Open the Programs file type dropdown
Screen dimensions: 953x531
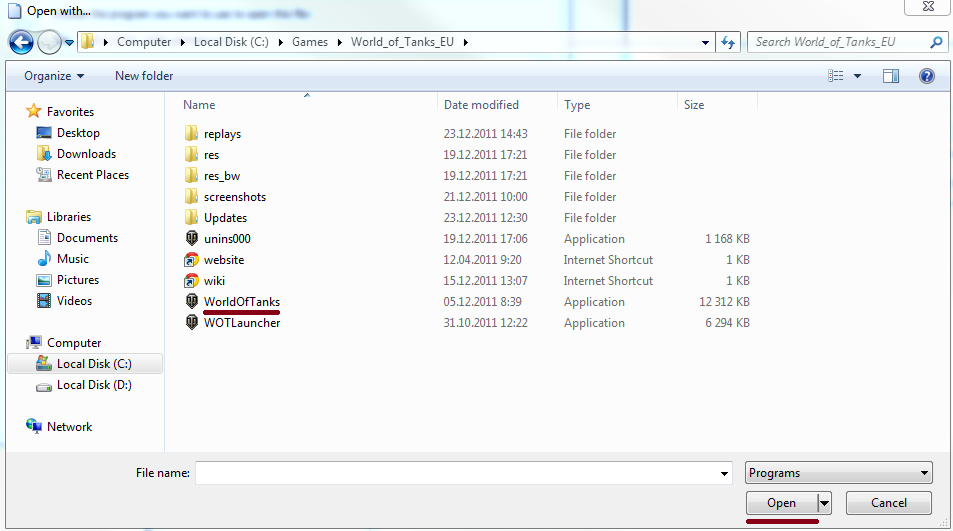point(839,473)
